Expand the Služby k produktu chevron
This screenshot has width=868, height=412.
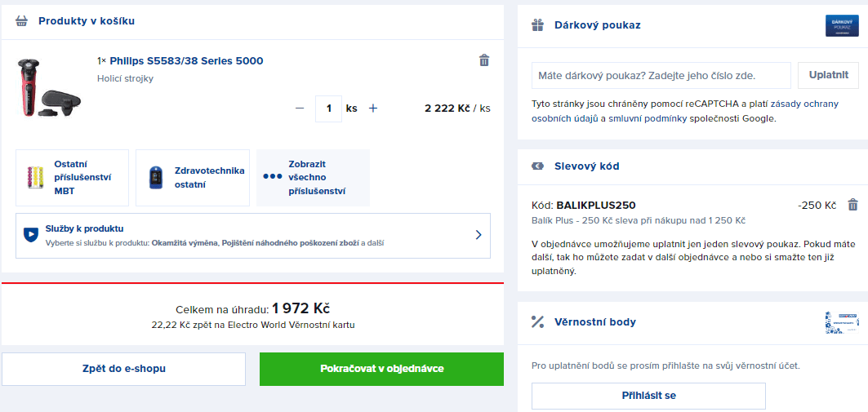(x=479, y=235)
